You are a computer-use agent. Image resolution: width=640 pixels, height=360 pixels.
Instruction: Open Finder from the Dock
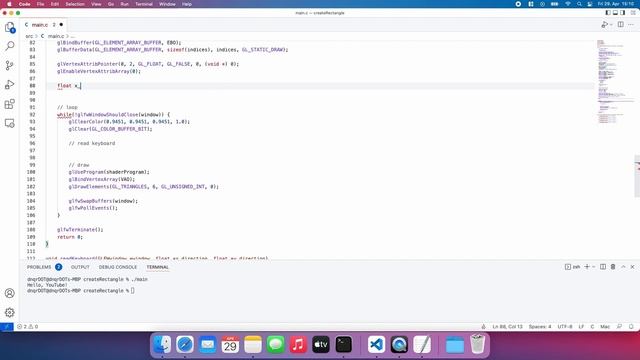point(162,344)
